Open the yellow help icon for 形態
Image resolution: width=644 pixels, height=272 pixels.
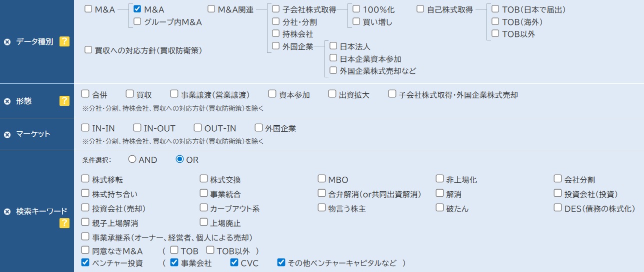point(64,101)
